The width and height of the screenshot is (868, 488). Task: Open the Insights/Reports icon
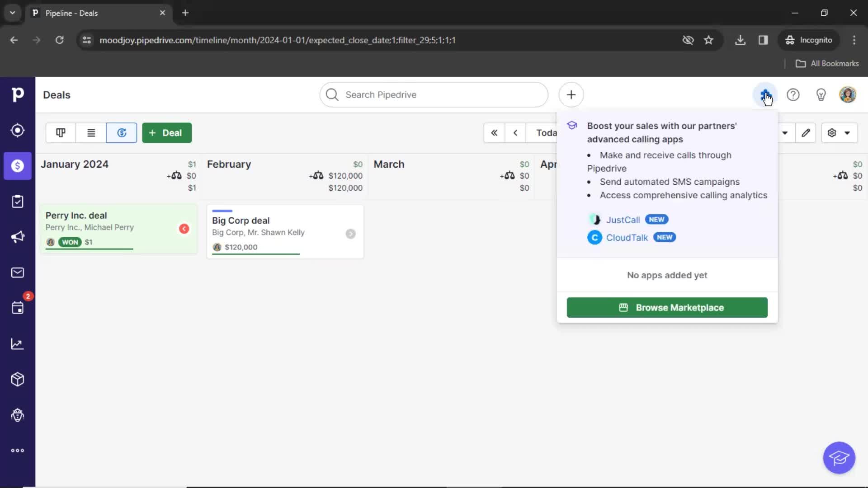17,344
